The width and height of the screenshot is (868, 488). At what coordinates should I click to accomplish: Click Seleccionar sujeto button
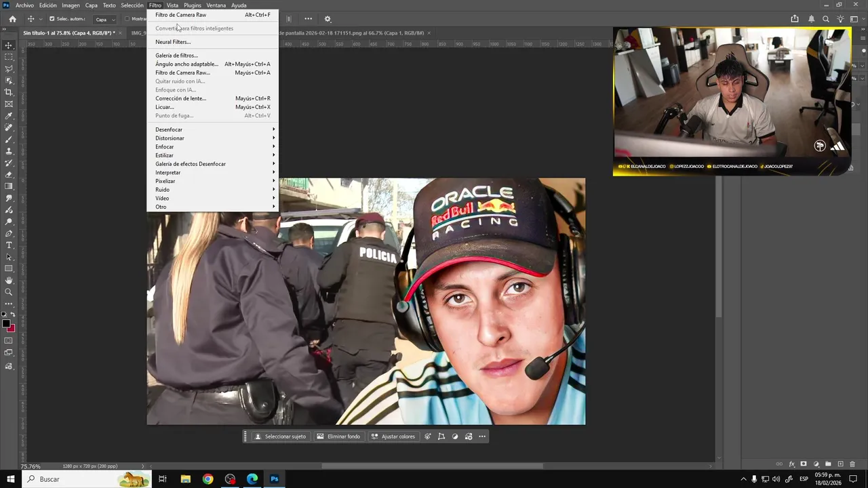[x=280, y=436]
